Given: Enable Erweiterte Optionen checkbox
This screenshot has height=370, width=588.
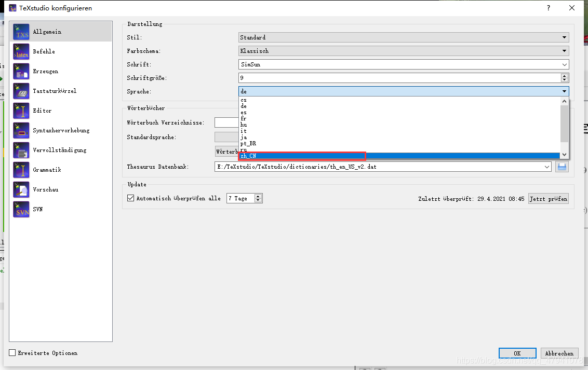Looking at the screenshot, I should (12, 353).
